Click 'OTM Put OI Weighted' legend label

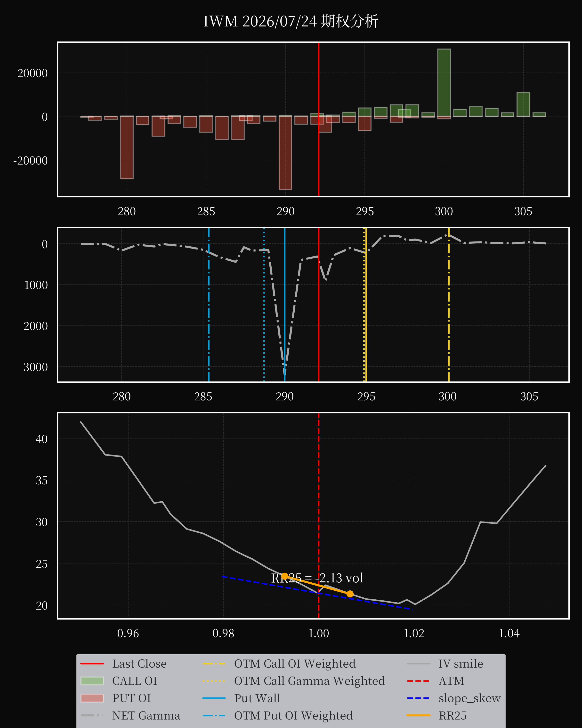293,716
